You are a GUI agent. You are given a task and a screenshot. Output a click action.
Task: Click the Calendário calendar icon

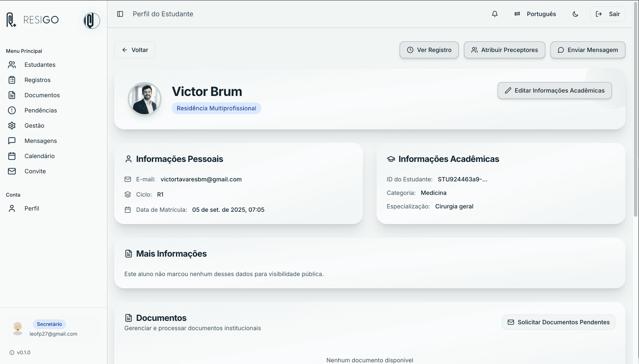pyautogui.click(x=12, y=156)
